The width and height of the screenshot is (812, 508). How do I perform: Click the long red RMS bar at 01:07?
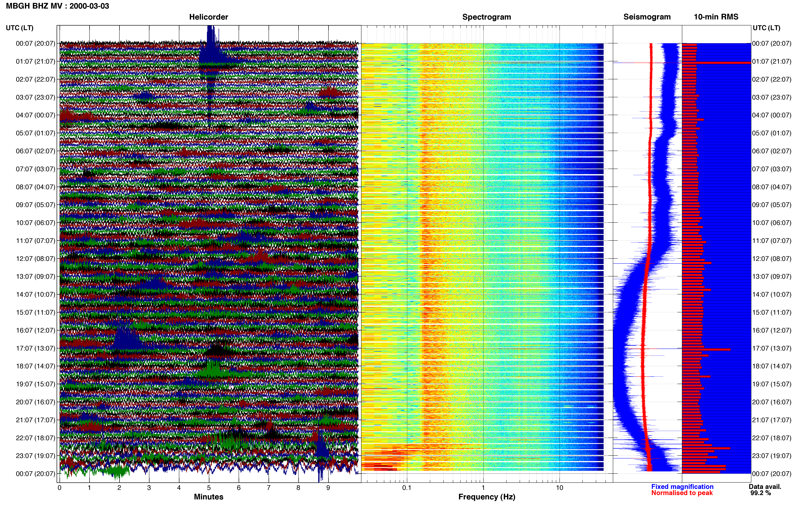point(716,63)
